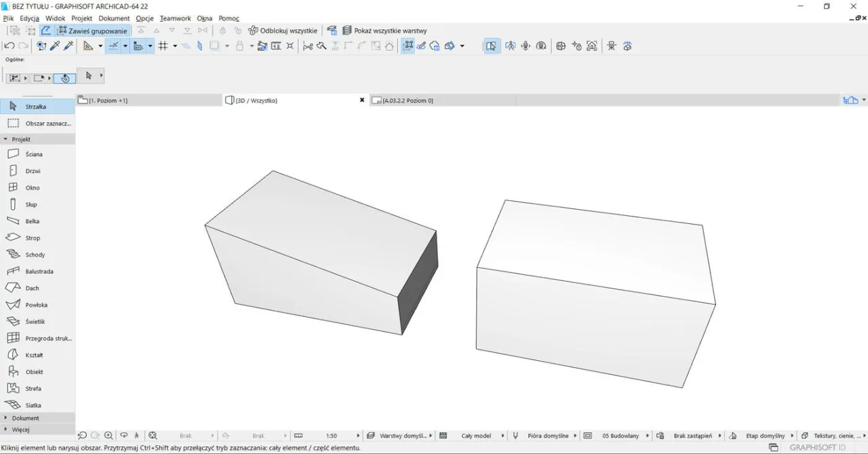The width and height of the screenshot is (868, 454).
Task: Toggle the grid snap display button
Action: click(163, 46)
